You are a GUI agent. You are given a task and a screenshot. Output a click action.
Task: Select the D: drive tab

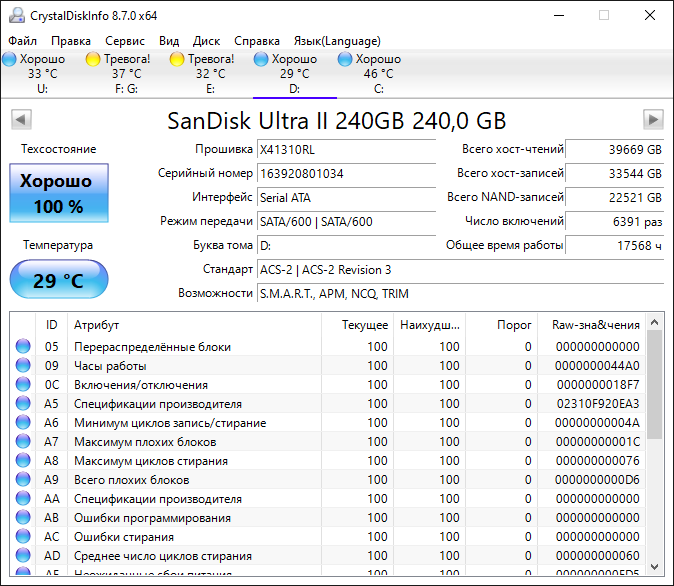(294, 74)
